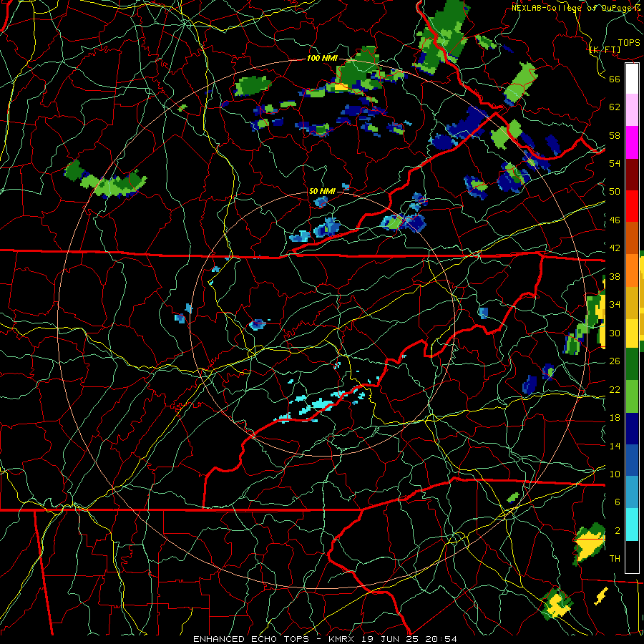Click the black TH band of legend
Viewport: 644px width, 644px height.
tap(632, 557)
